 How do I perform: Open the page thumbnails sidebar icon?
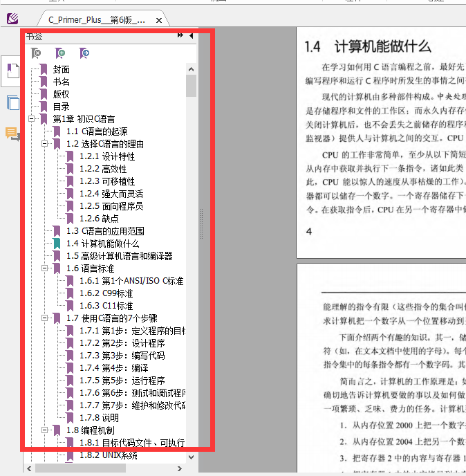tap(12, 102)
